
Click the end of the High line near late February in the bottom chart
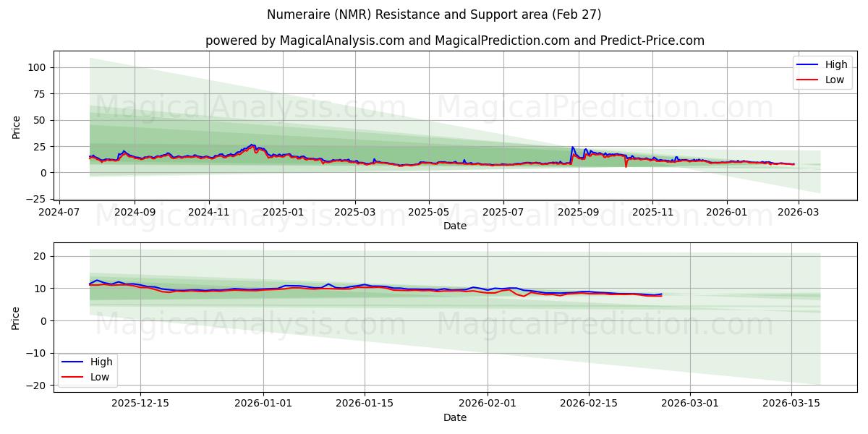click(661, 294)
